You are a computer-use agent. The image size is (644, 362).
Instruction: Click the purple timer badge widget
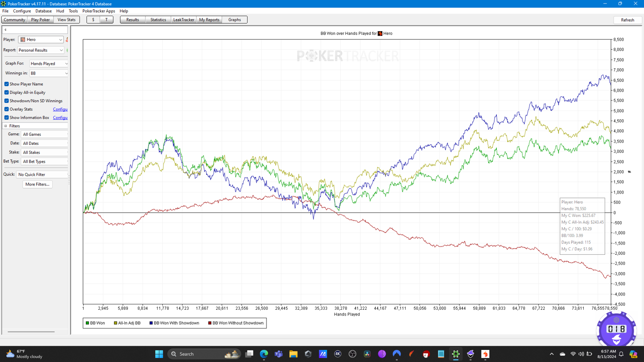[x=616, y=329]
